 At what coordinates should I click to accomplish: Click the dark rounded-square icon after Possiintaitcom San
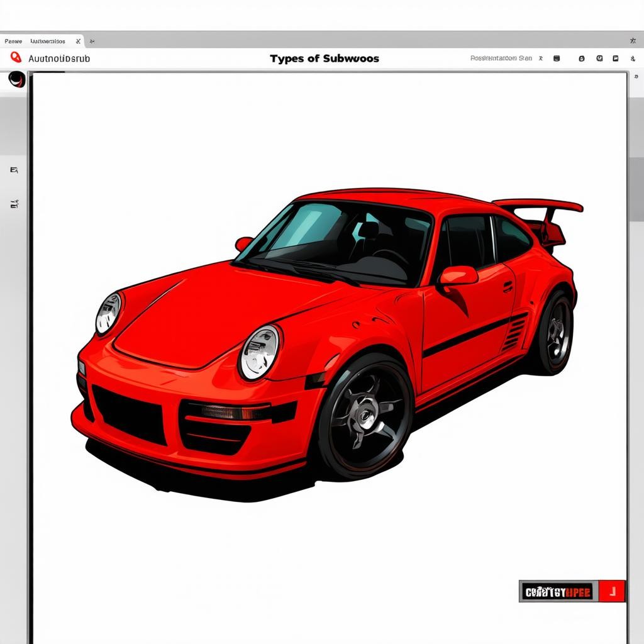tap(557, 58)
